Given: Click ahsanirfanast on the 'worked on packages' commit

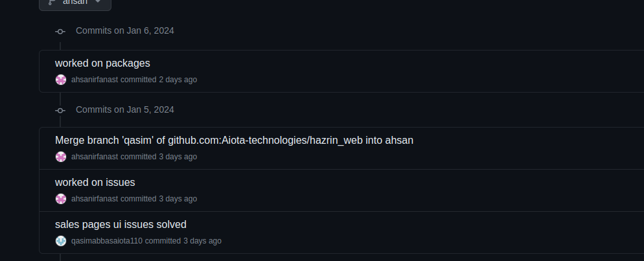Looking at the screenshot, I should tap(95, 80).
